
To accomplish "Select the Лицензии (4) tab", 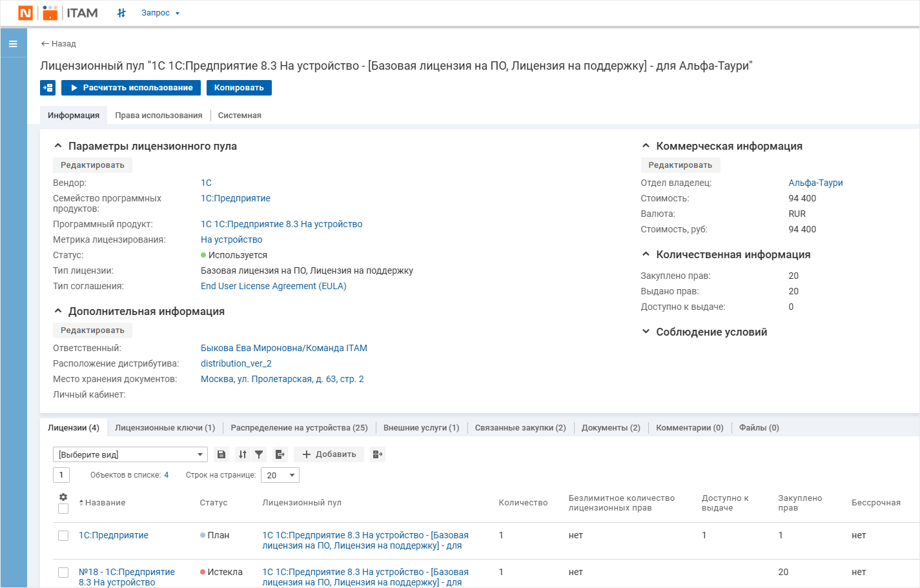I will pyautogui.click(x=74, y=428).
